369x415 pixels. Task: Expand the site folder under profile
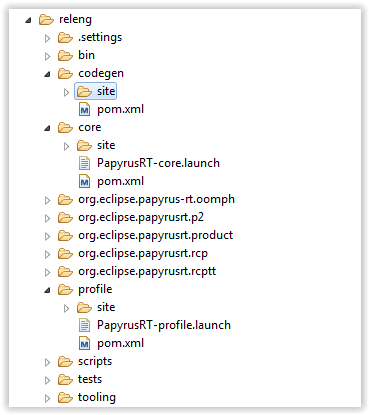[x=66, y=308]
